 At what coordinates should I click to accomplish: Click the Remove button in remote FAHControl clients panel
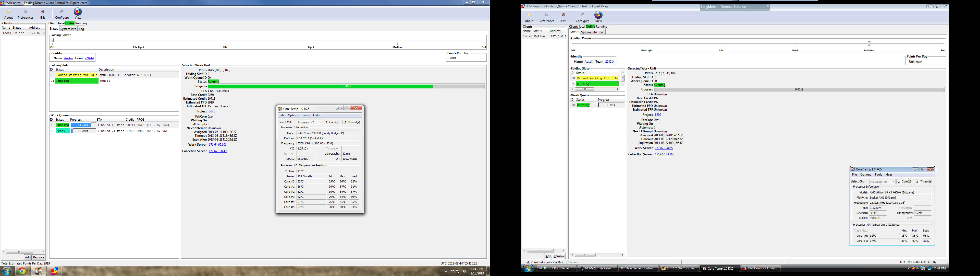pyautogui.click(x=559, y=256)
